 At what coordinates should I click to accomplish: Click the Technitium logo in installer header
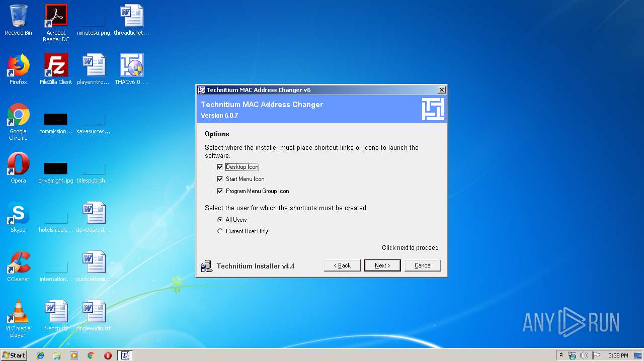click(433, 109)
